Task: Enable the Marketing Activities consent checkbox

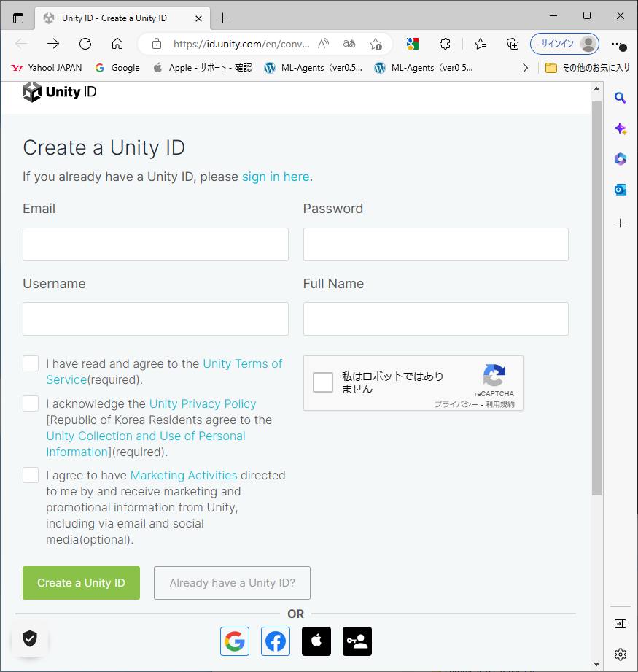Action: [x=30, y=474]
